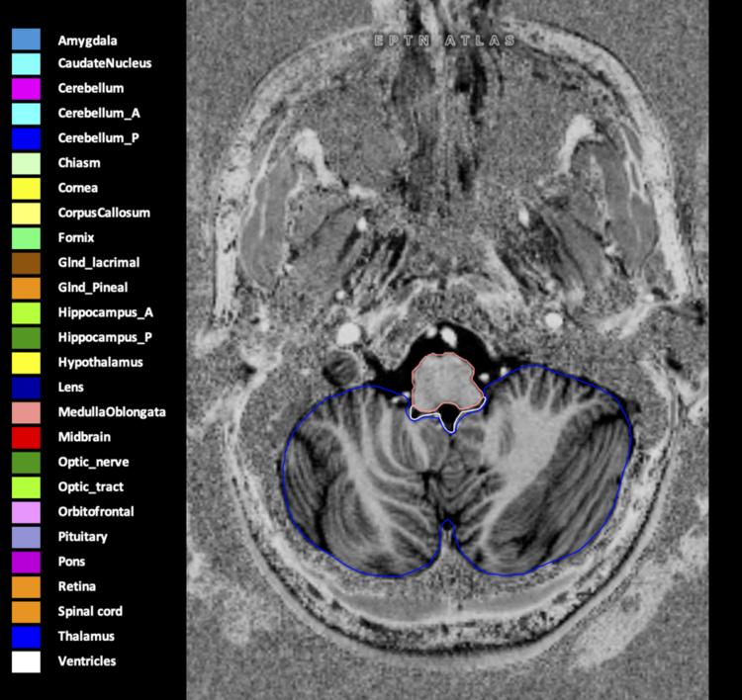Image resolution: width=742 pixels, height=700 pixels.
Task: Select the 'Retina' legend label
Action: tap(76, 586)
